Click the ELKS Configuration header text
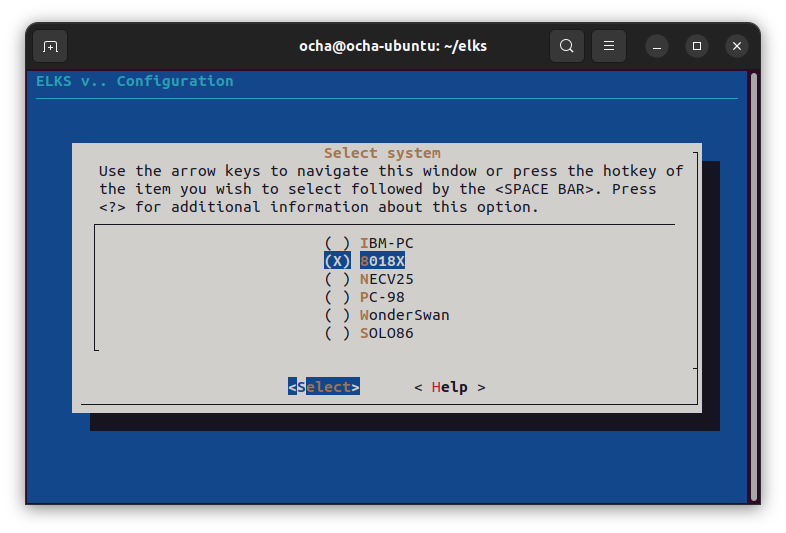The image size is (786, 533). point(135,81)
